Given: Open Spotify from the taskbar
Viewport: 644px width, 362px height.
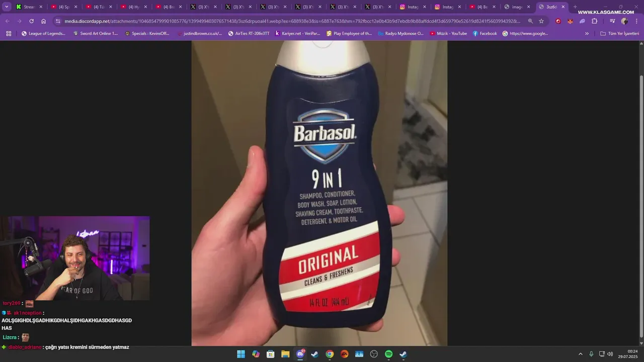Looking at the screenshot, I should [389, 354].
